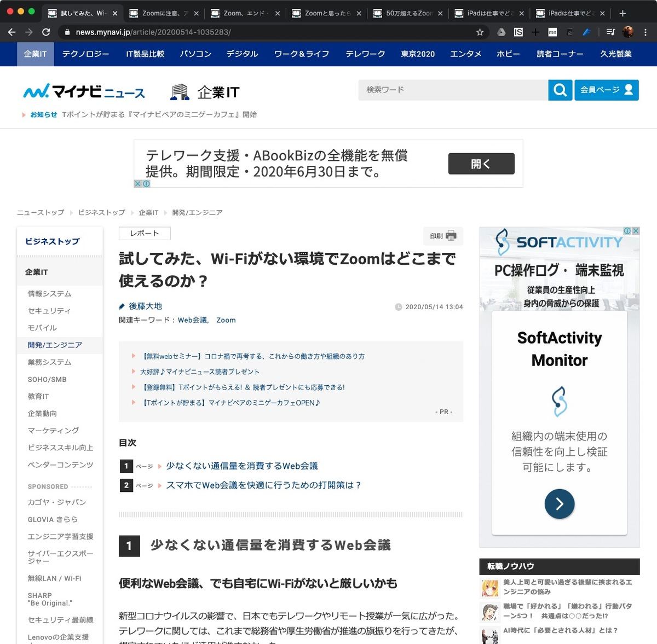
Task: Click the 印刷 print button
Action: coord(443,236)
